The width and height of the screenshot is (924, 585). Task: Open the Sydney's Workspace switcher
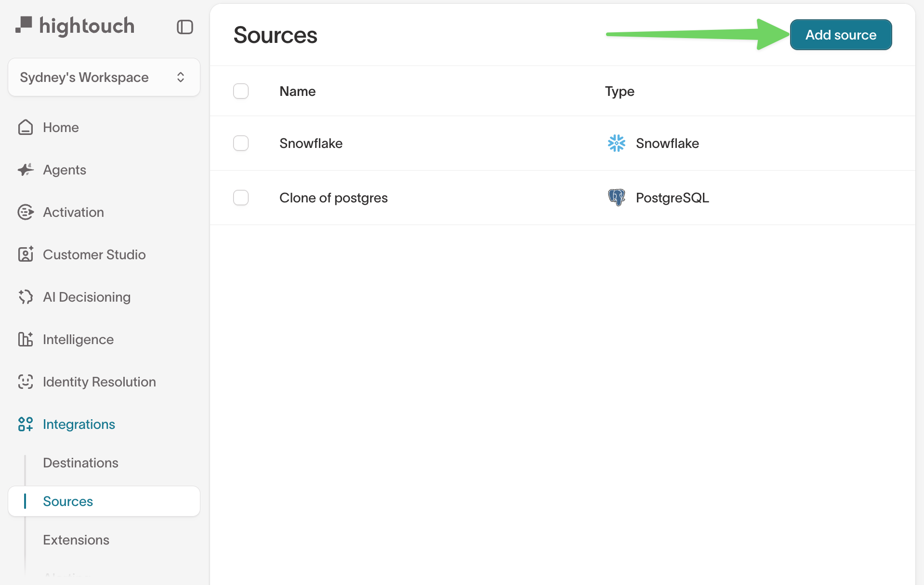[104, 77]
